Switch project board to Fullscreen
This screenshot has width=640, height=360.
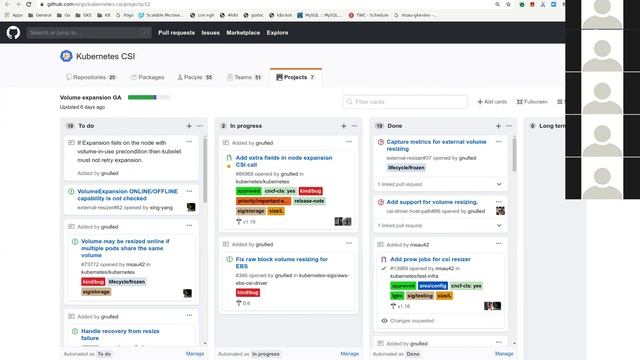coord(532,102)
